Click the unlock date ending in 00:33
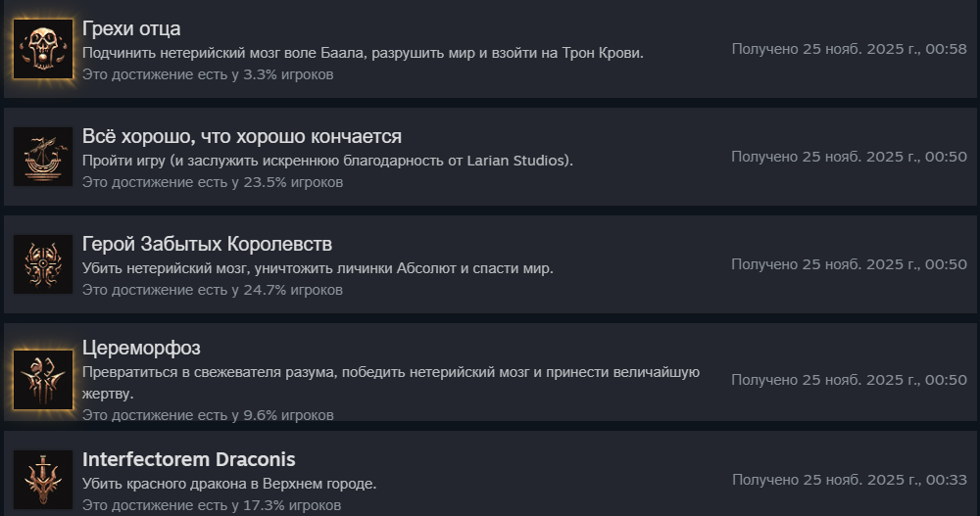This screenshot has height=516, width=980. pyautogui.click(x=849, y=480)
